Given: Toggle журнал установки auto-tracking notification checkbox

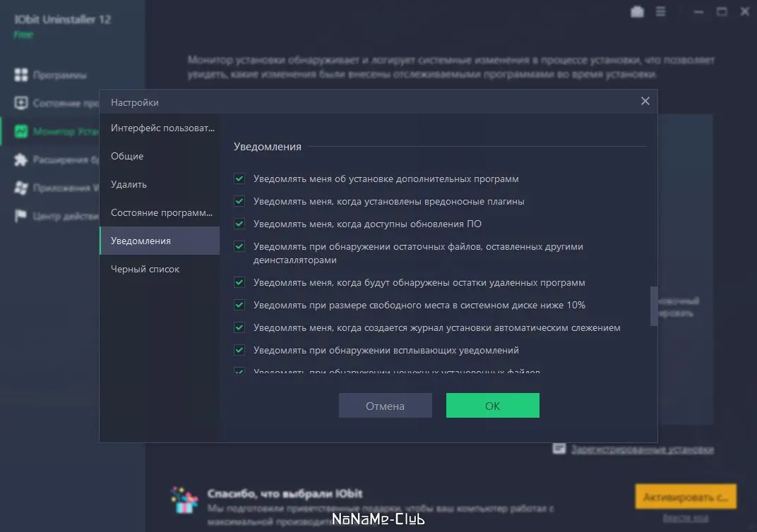Looking at the screenshot, I should coord(239,327).
